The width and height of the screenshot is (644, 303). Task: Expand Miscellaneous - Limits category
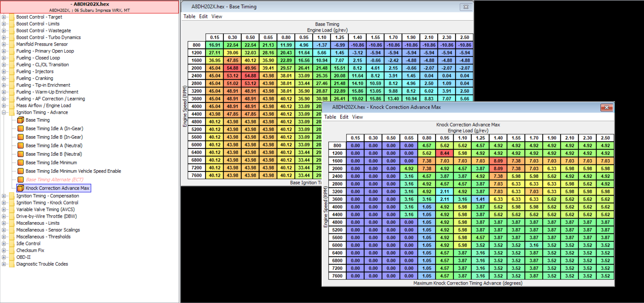click(4, 223)
